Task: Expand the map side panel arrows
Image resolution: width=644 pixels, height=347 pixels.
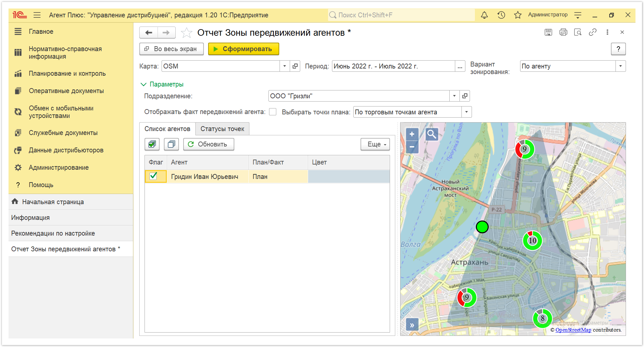Action: (x=412, y=325)
